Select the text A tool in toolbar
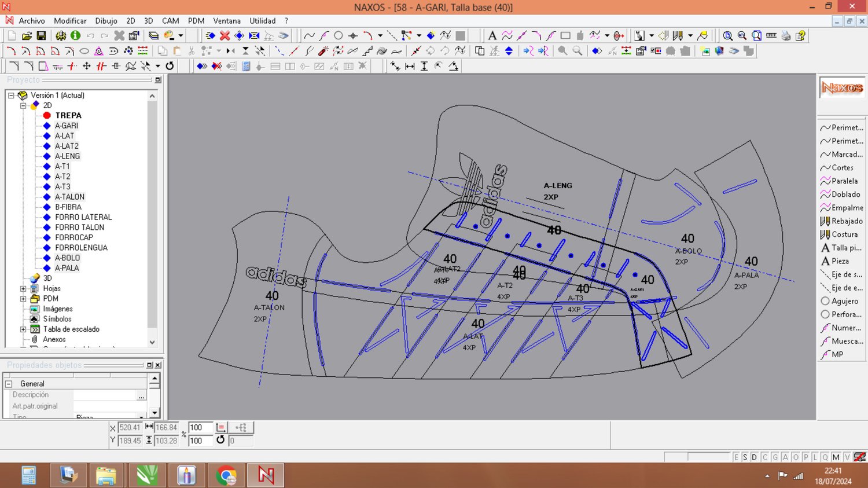This screenshot has height=488, width=868. point(492,36)
